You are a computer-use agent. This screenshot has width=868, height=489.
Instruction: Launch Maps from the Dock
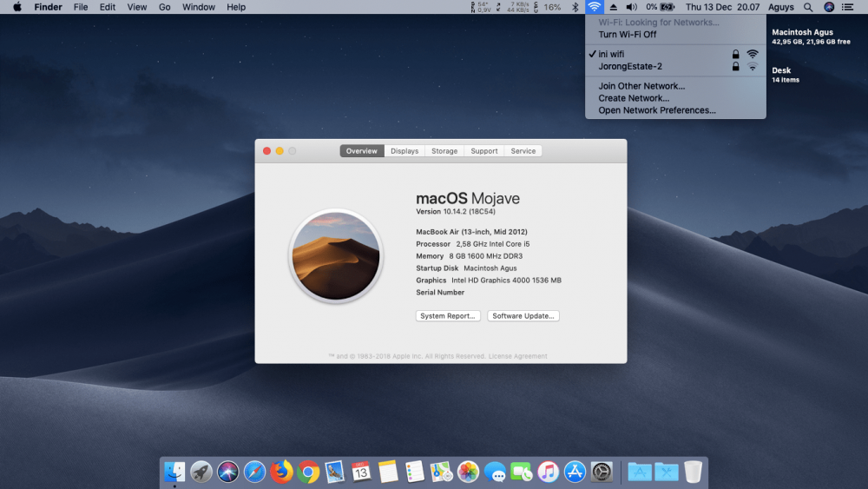(x=441, y=472)
